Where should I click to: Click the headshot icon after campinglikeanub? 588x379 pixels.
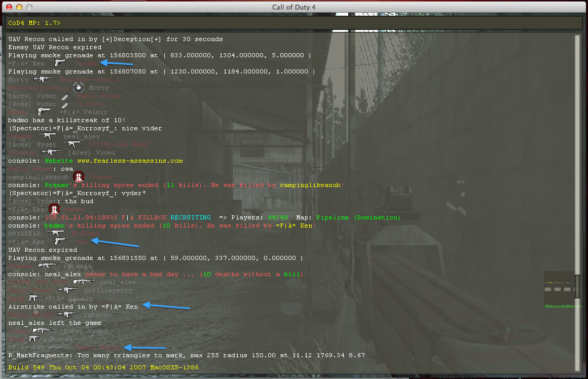coord(79,176)
